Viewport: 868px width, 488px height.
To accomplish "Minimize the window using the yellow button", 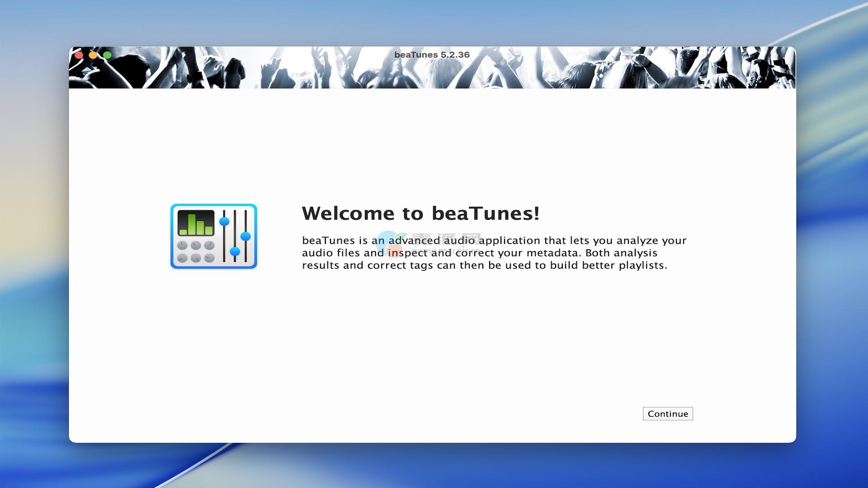I will coord(93,55).
